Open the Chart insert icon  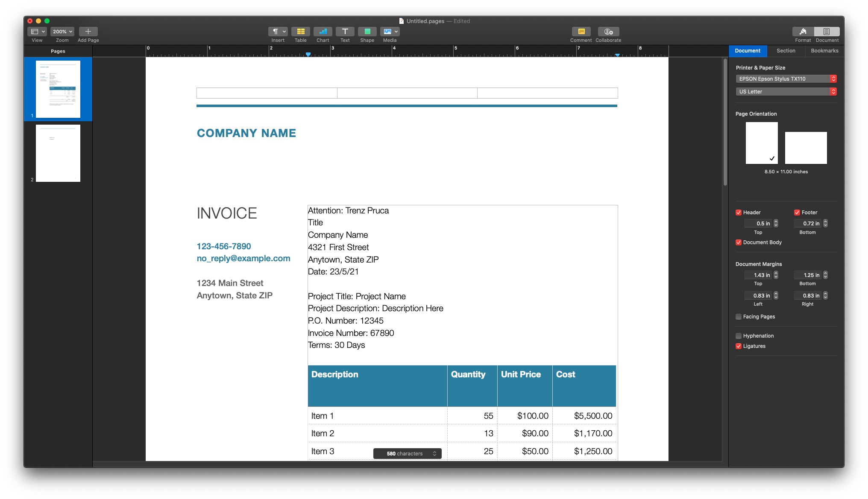[323, 32]
